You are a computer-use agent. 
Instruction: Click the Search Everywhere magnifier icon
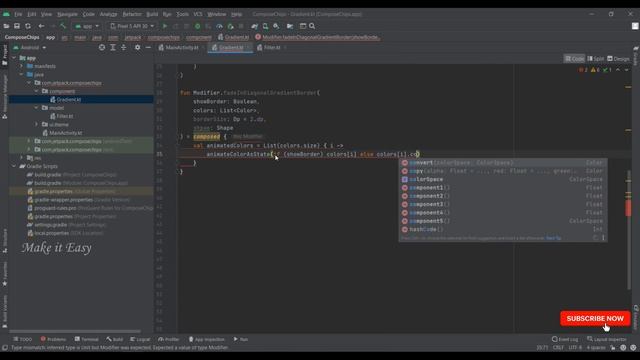point(312,26)
